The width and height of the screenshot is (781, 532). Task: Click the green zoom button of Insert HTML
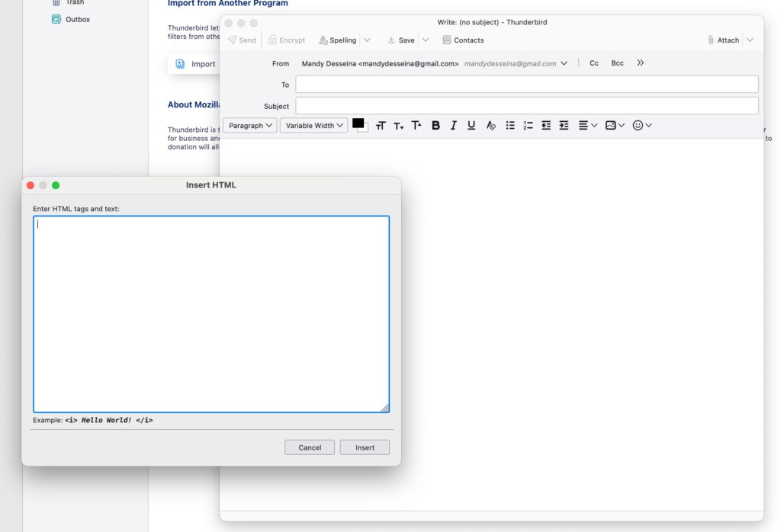coord(56,185)
